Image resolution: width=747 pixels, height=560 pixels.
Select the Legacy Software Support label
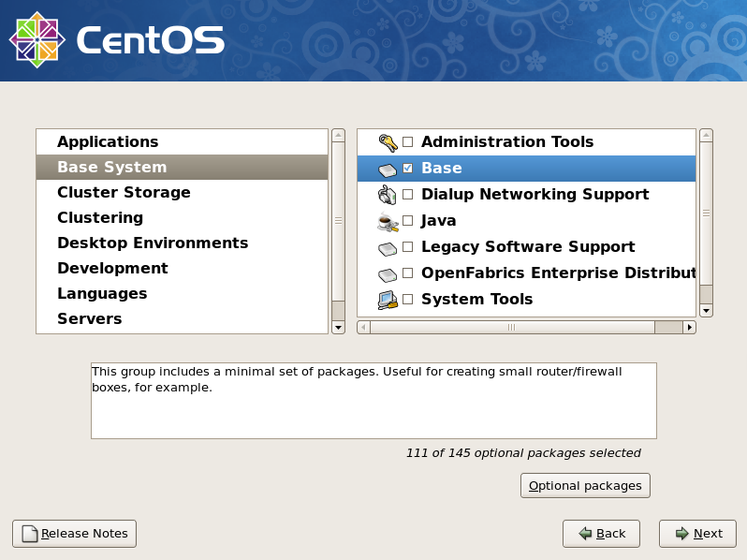[528, 247]
